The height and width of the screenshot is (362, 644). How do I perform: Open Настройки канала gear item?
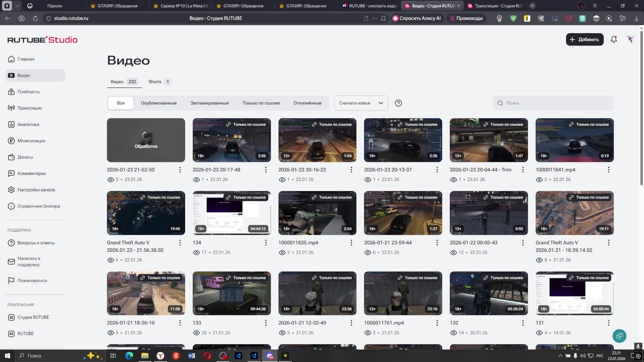tap(36, 190)
